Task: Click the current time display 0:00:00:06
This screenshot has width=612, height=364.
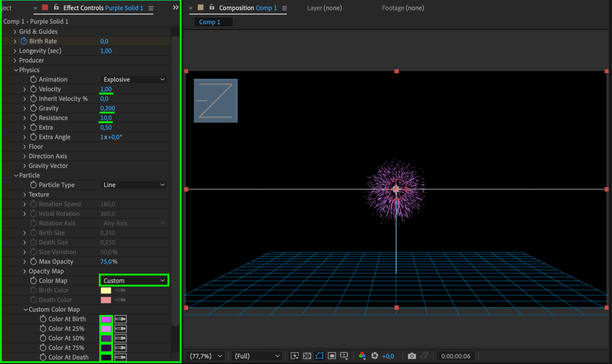Action: pos(455,356)
